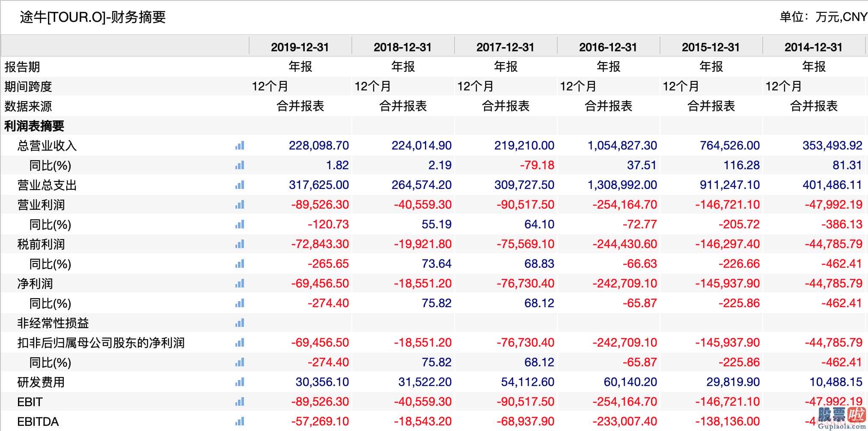Click R&D value 60,140.20

pyautogui.click(x=630, y=382)
